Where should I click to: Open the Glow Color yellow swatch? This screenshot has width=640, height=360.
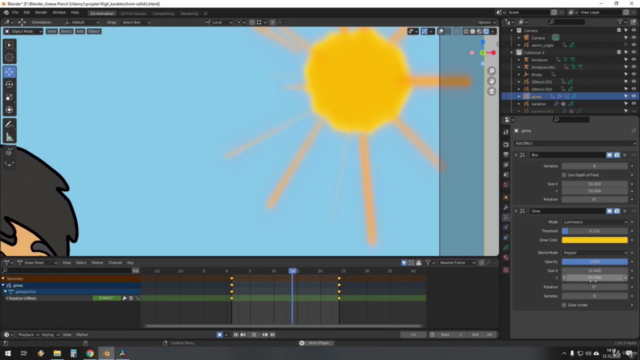595,240
